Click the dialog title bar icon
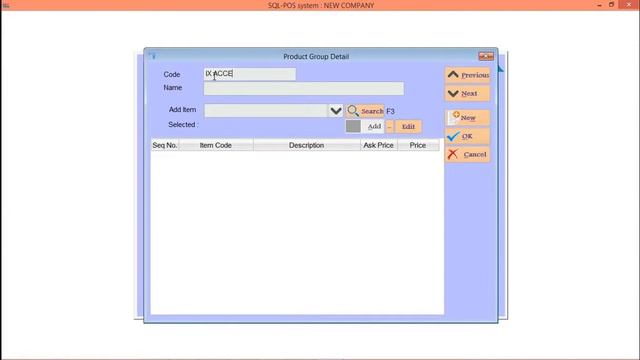640x360 pixels. tap(152, 56)
